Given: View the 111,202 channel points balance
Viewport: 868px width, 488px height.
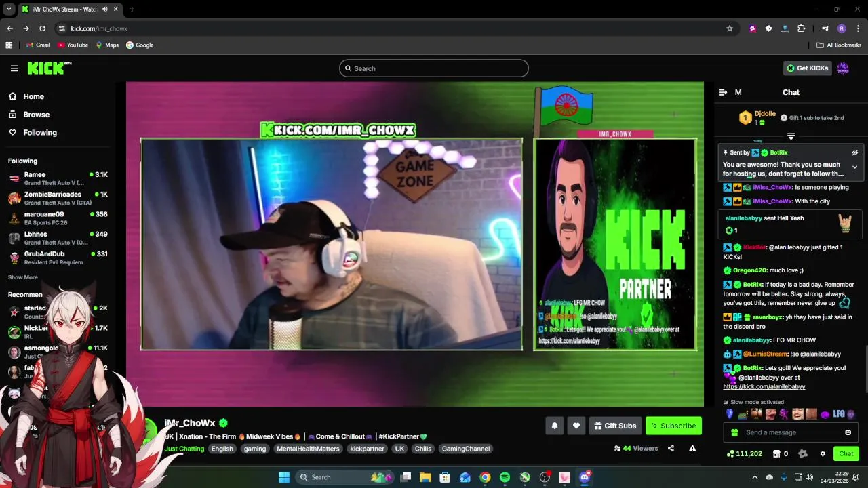Looking at the screenshot, I should [x=744, y=453].
